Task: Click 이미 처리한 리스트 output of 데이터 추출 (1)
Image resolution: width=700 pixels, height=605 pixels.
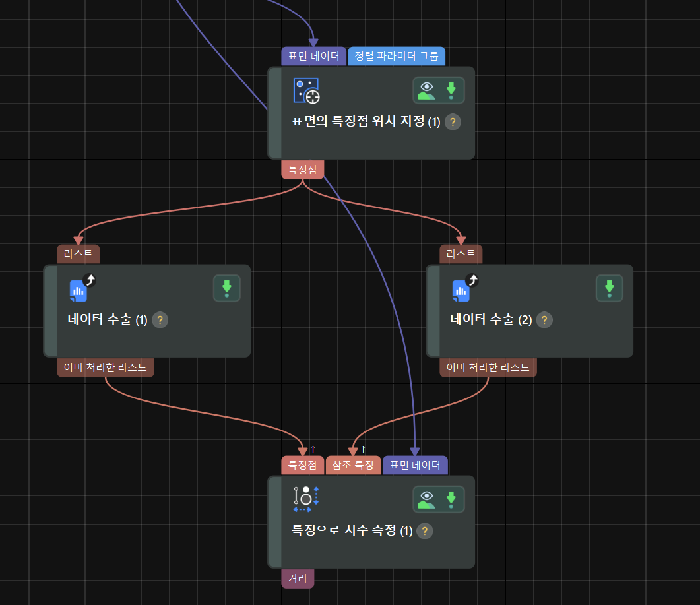Action: point(106,367)
